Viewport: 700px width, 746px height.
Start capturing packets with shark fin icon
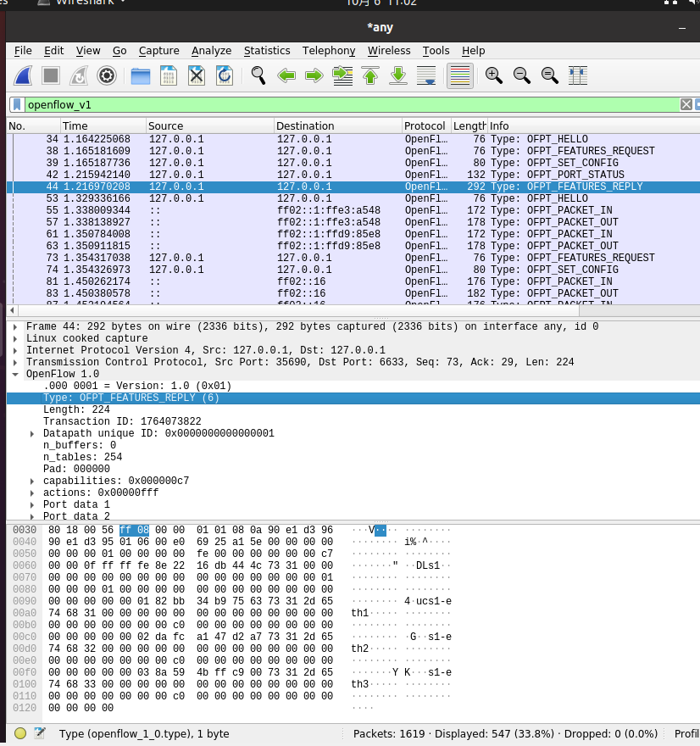[23, 75]
